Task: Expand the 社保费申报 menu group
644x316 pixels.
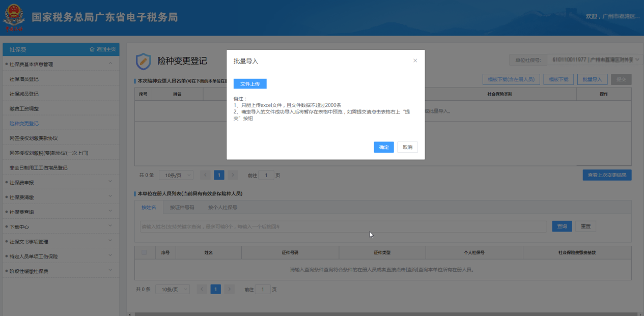Action: (110, 182)
